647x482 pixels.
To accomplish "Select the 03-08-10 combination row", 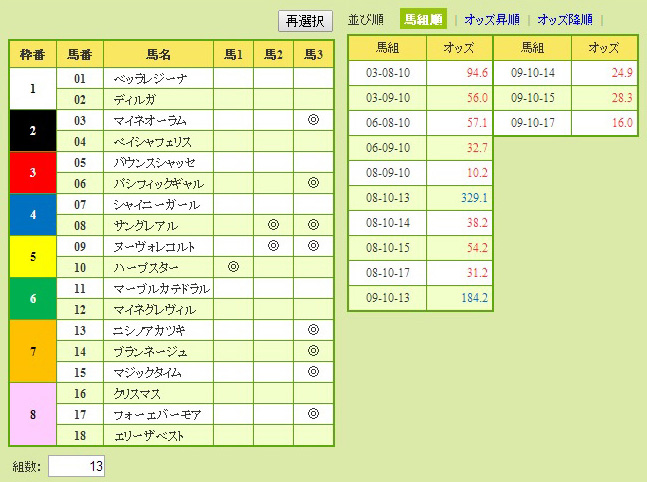I will coord(386,73).
